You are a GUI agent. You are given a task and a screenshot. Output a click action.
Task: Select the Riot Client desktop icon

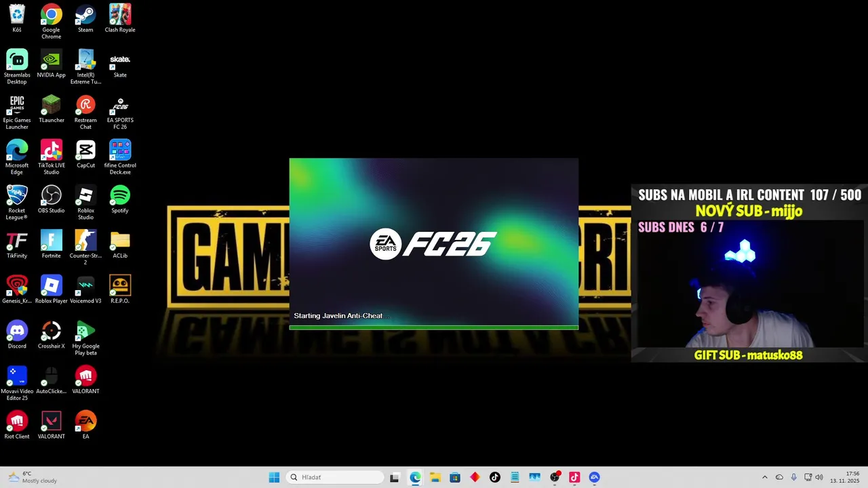(17, 425)
